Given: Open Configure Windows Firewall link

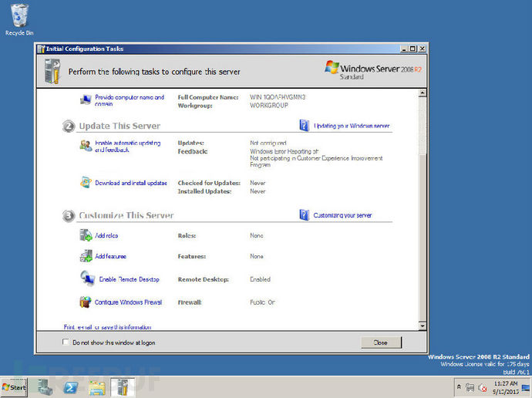Looking at the screenshot, I should tap(128, 302).
